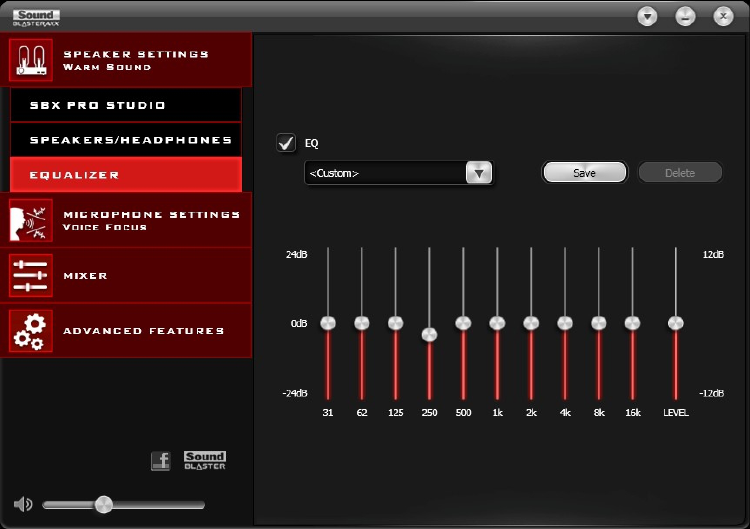750x529 pixels.
Task: Click the Microphone Settings voice focus icon
Action: click(31, 220)
